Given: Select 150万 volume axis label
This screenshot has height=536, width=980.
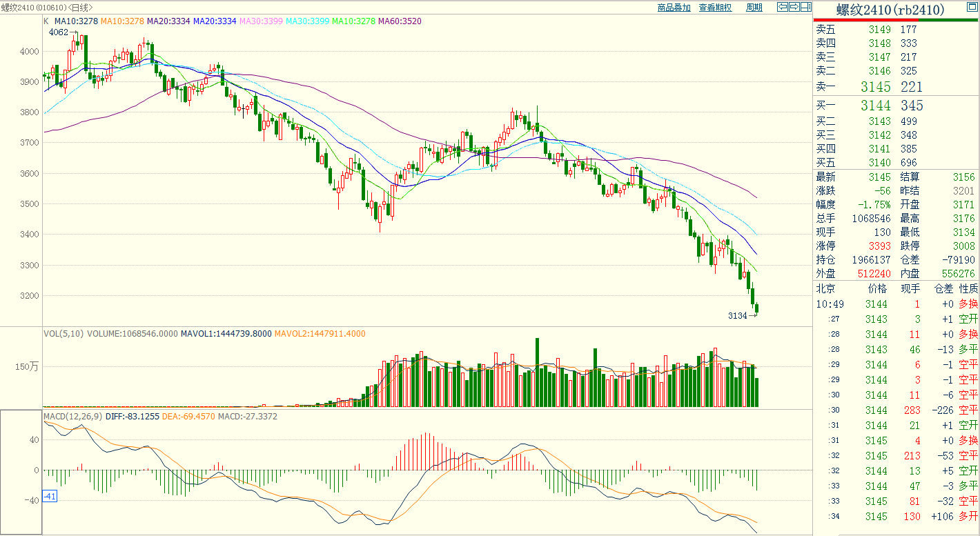Looking at the screenshot, I should [28, 366].
